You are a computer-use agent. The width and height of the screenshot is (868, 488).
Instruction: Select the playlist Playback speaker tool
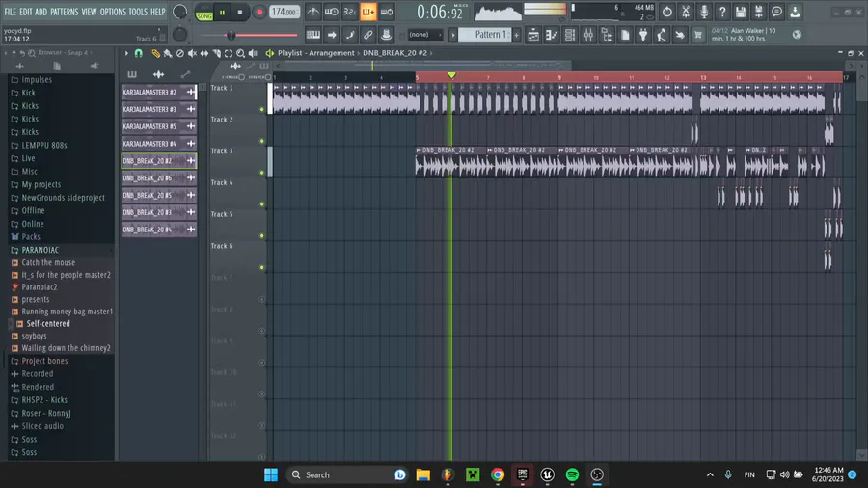(253, 53)
